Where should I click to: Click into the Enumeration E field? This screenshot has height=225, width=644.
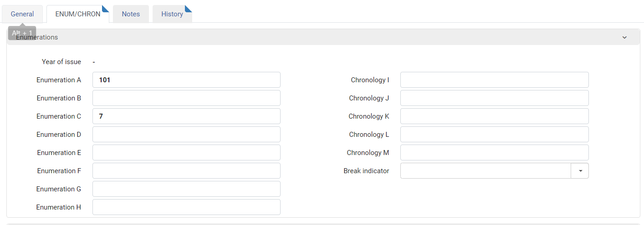click(186, 153)
